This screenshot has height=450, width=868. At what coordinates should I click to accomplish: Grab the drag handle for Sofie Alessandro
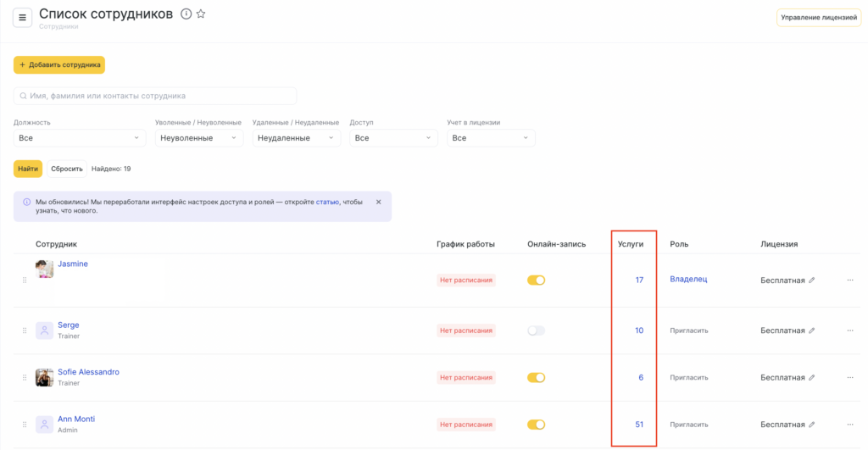pos(25,377)
